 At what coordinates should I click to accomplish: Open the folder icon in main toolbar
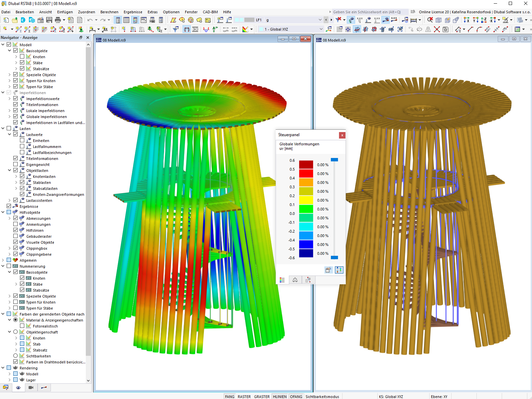pos(15,20)
